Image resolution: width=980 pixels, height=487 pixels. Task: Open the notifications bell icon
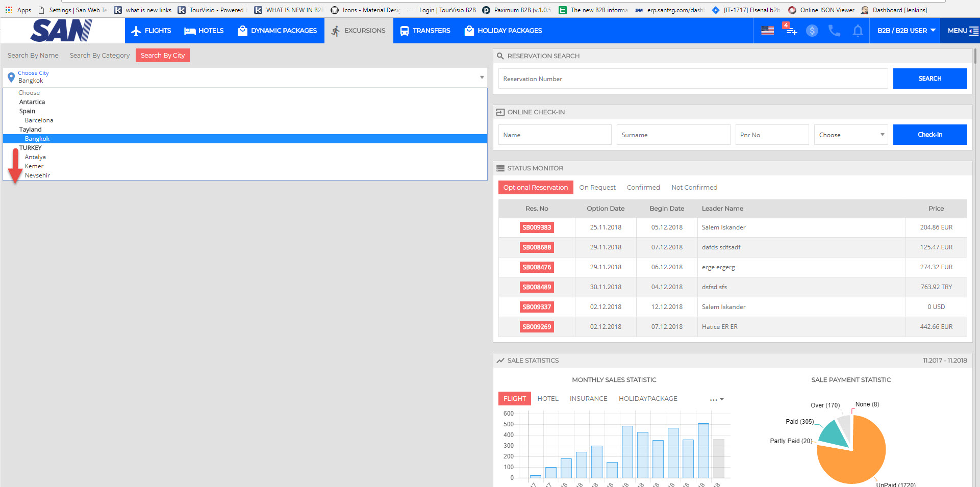coord(858,31)
